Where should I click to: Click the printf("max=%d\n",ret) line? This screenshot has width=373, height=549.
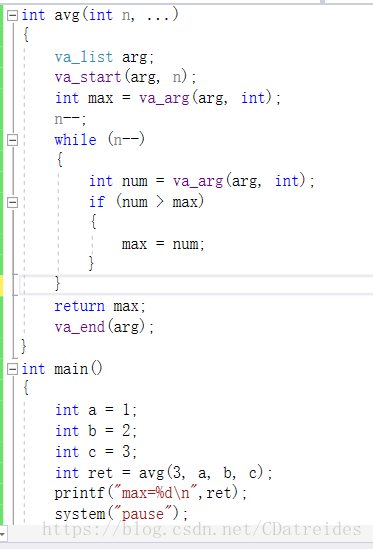point(151,493)
